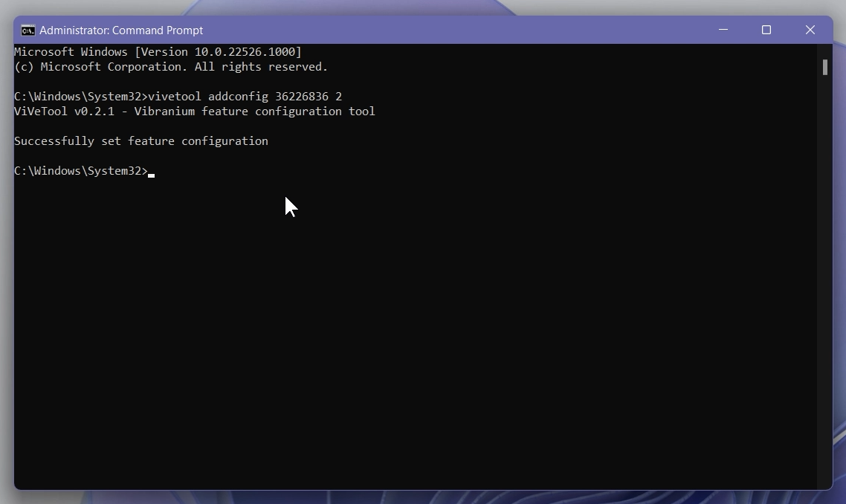Click the Microsoft Corporation copyright line

[170, 67]
